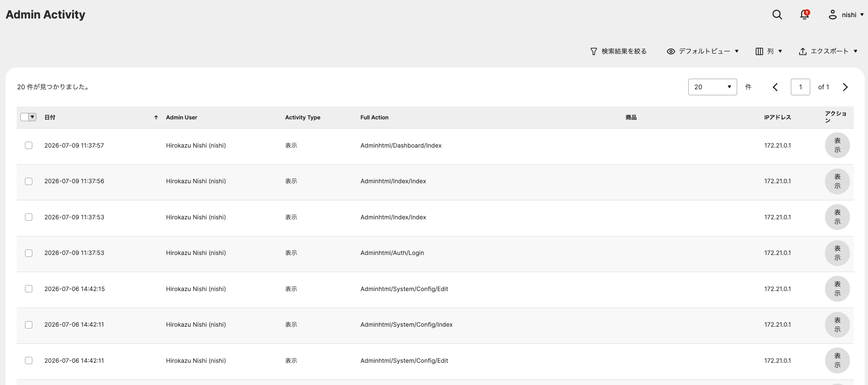The image size is (868, 385).
Task: Click the 20 件が見つかりました results count text
Action: [53, 87]
